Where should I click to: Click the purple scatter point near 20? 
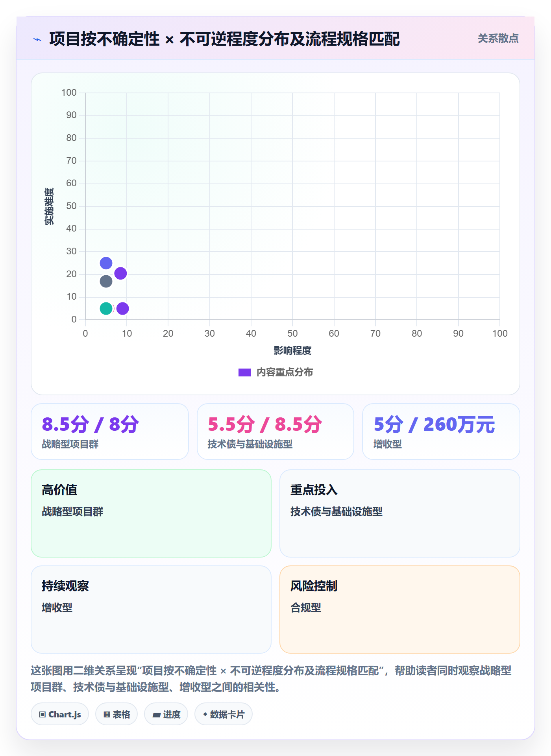(x=120, y=273)
